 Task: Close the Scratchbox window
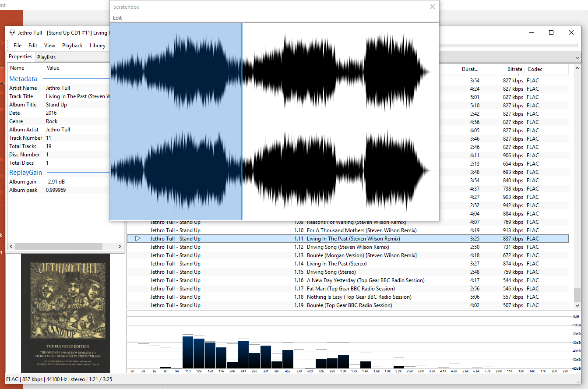click(x=433, y=7)
